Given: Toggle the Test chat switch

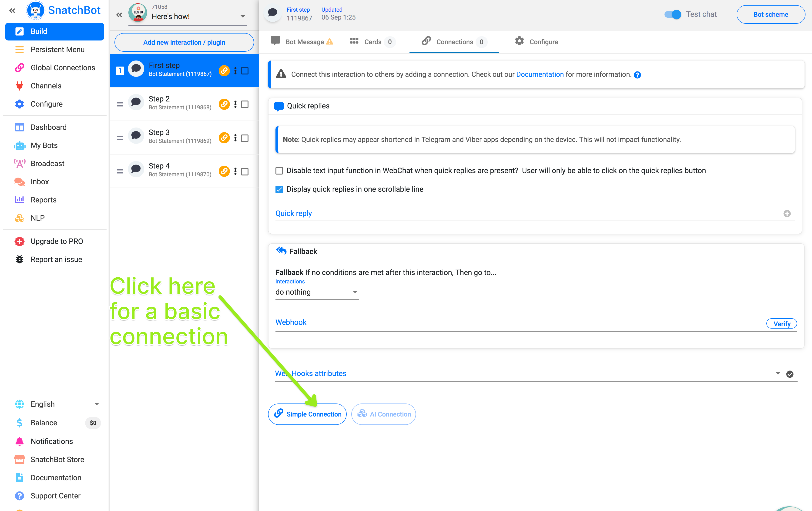Looking at the screenshot, I should click(672, 14).
